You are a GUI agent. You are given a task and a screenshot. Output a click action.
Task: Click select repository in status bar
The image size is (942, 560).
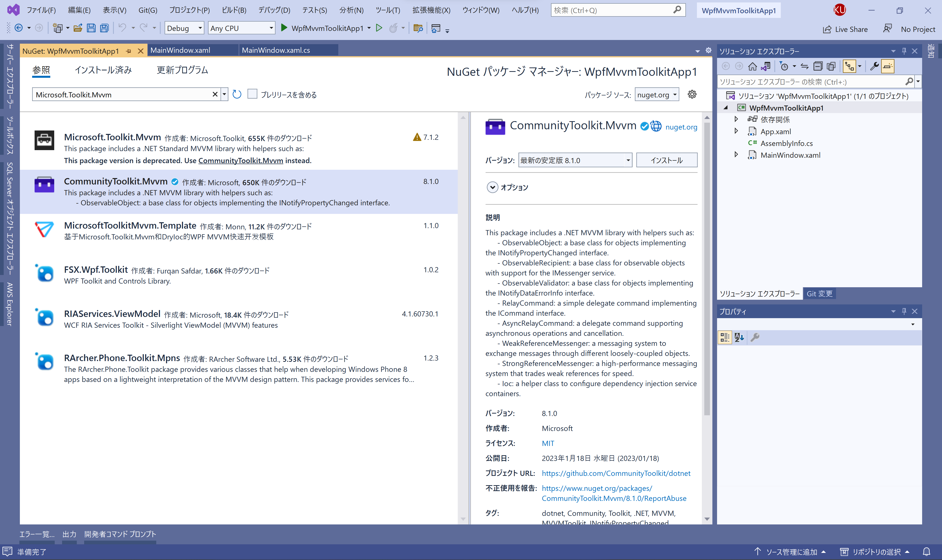[x=875, y=552]
